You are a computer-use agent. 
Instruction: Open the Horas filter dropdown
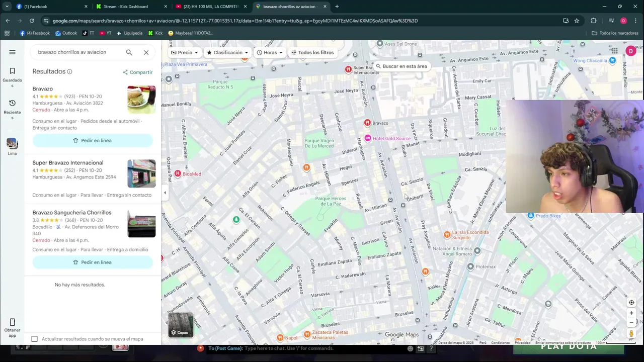tap(270, 52)
